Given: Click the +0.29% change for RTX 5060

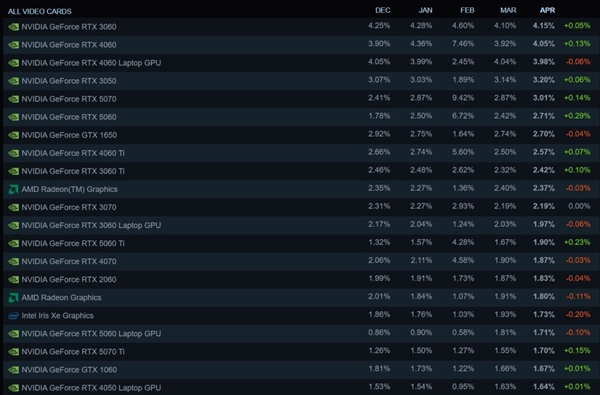Looking at the screenshot, I should (577, 116).
